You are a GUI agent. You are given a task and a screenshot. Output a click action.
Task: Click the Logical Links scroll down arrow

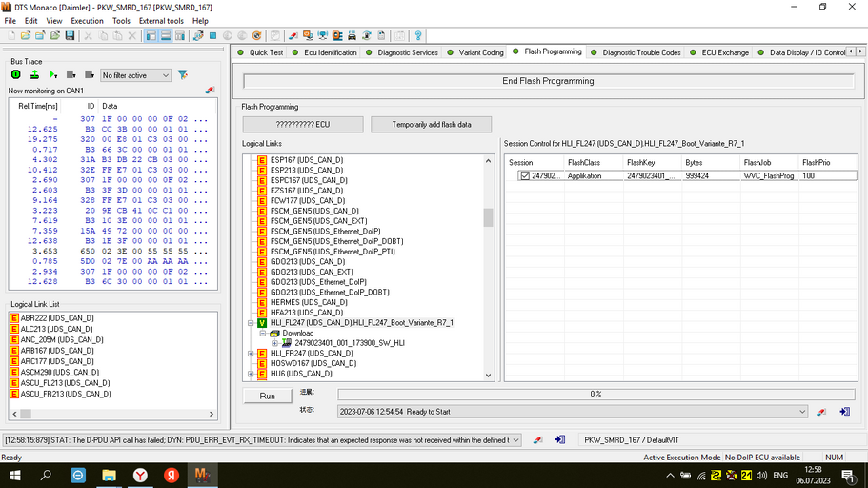click(x=488, y=375)
